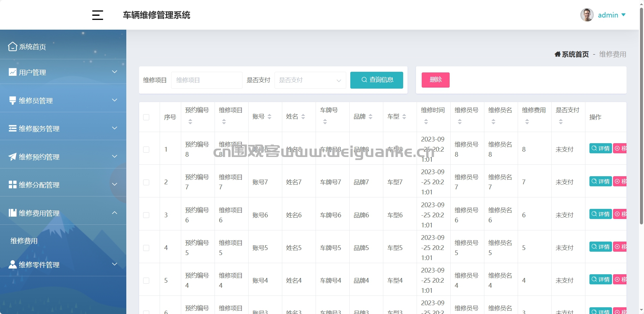This screenshot has height=314, width=644.
Task: Expand the 维修预约管理 menu chevron
Action: (115, 156)
